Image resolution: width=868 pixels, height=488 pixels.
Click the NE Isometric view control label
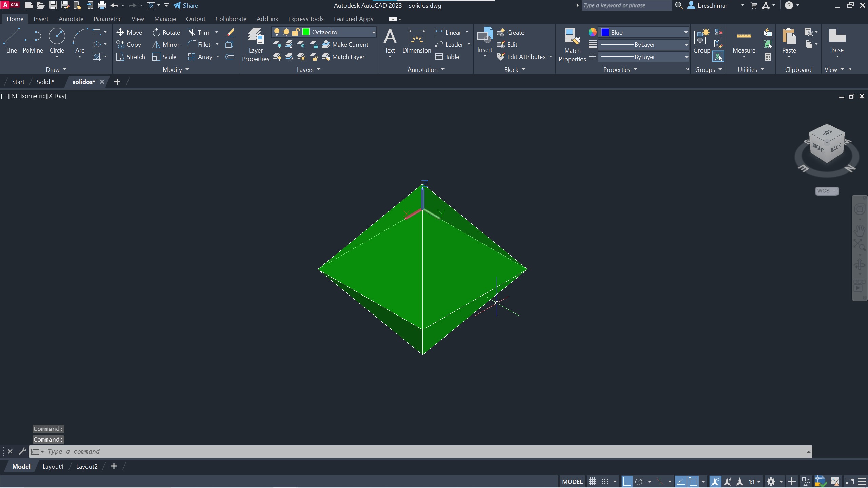(28, 96)
